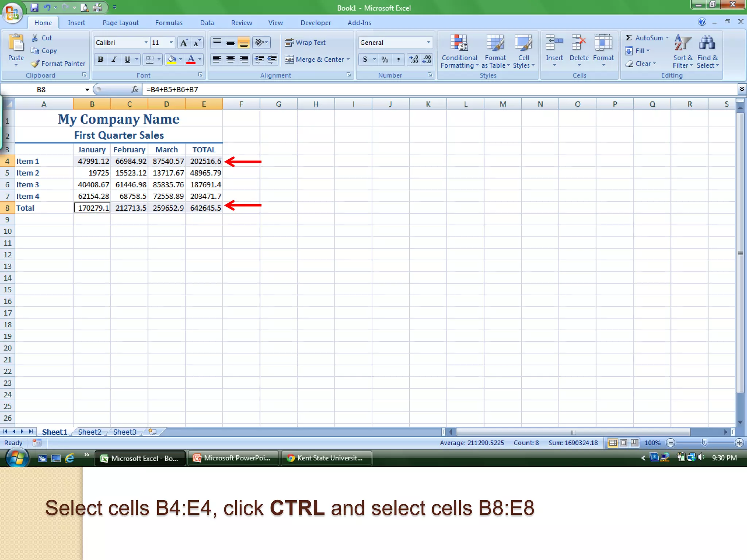Click the Quick Print icon

coord(98,7)
